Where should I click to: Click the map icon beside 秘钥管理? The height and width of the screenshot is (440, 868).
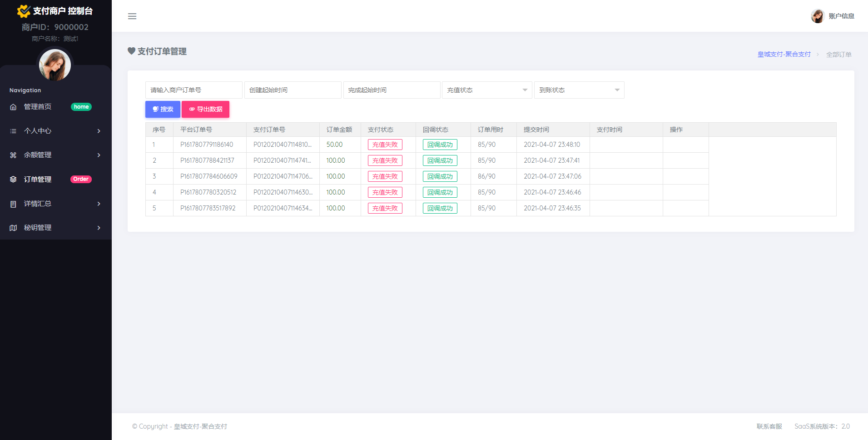[13, 228]
